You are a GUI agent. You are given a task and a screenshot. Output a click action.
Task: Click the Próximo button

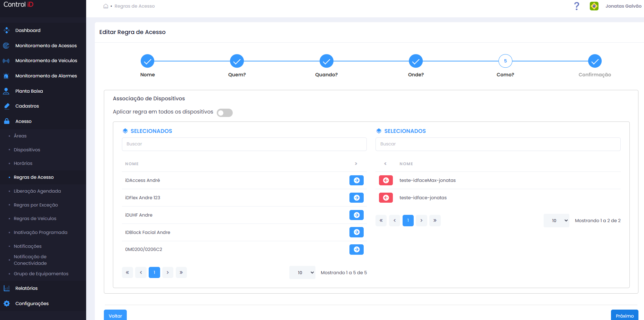click(x=625, y=315)
